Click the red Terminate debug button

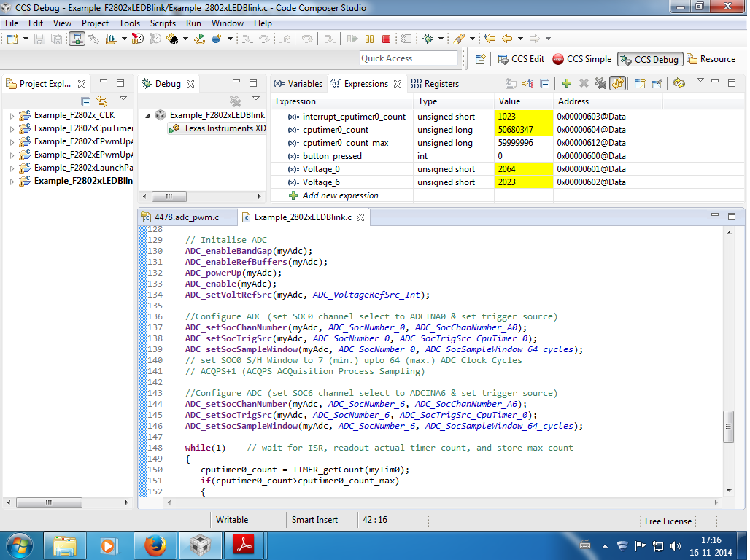tap(386, 39)
